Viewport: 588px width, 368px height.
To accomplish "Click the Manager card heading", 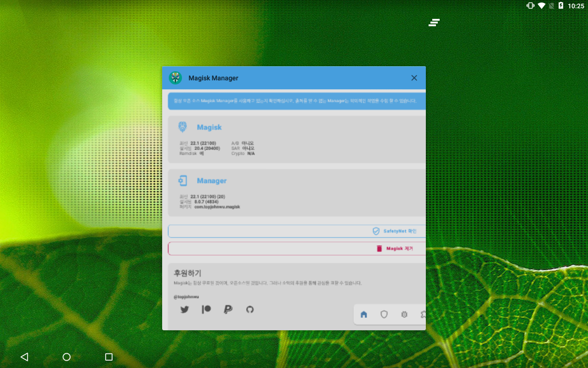I will (212, 181).
